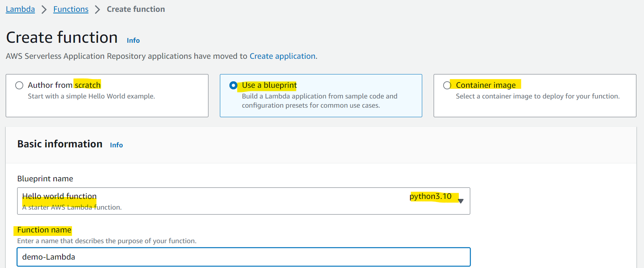This screenshot has width=644, height=268.
Task: Open the Lambda breadcrumb link
Action: (20, 9)
